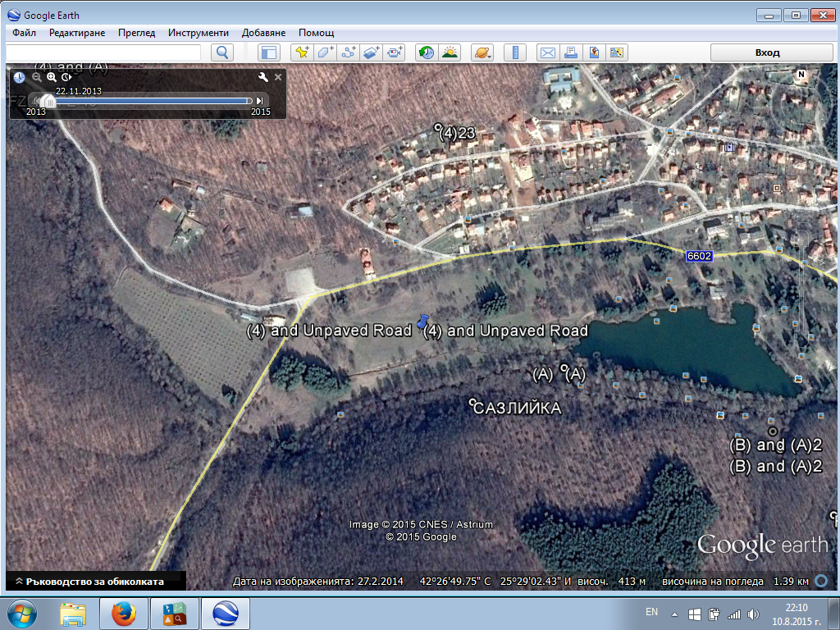The width and height of the screenshot is (840, 630).
Task: Click the Save Image icon
Action: pos(594,52)
